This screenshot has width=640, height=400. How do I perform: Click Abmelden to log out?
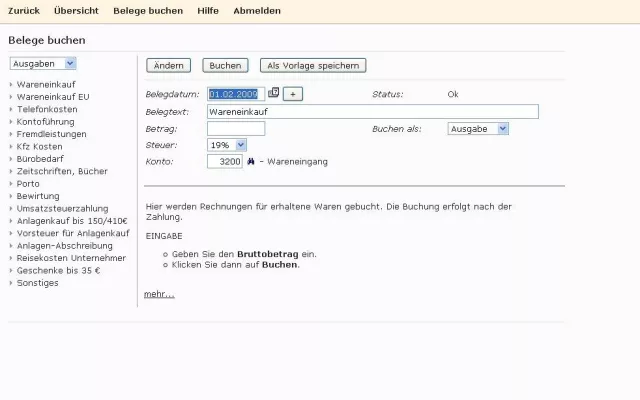[x=257, y=11]
